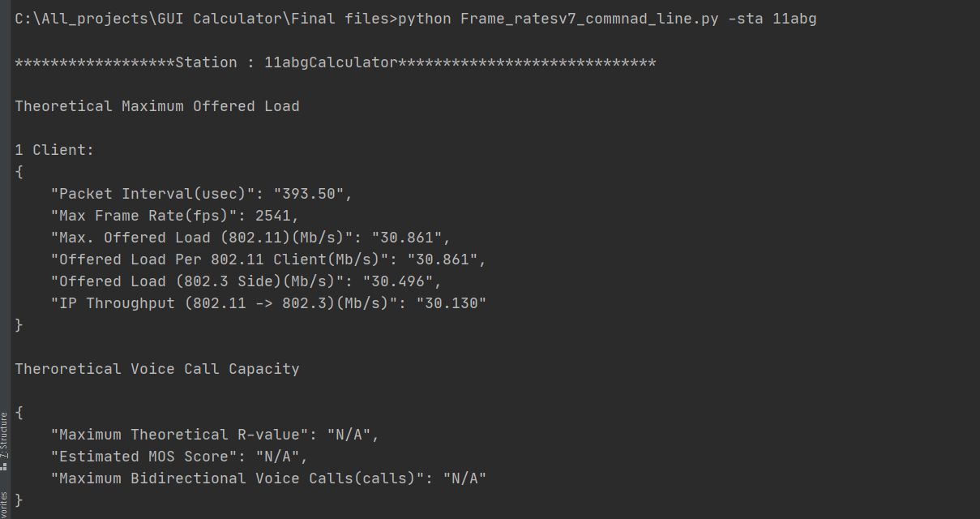
Task: Click the python command line text
Action: point(416,19)
